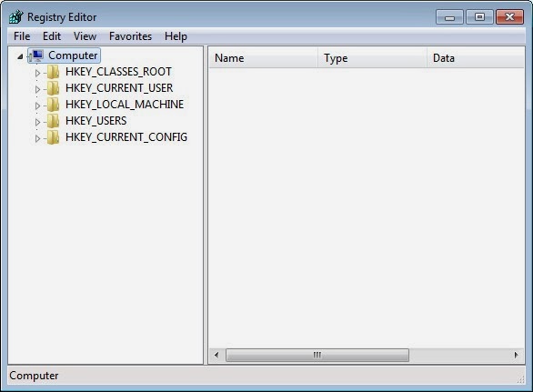533x392 pixels.
Task: Sort by the Name column header
Action: pyautogui.click(x=263, y=58)
